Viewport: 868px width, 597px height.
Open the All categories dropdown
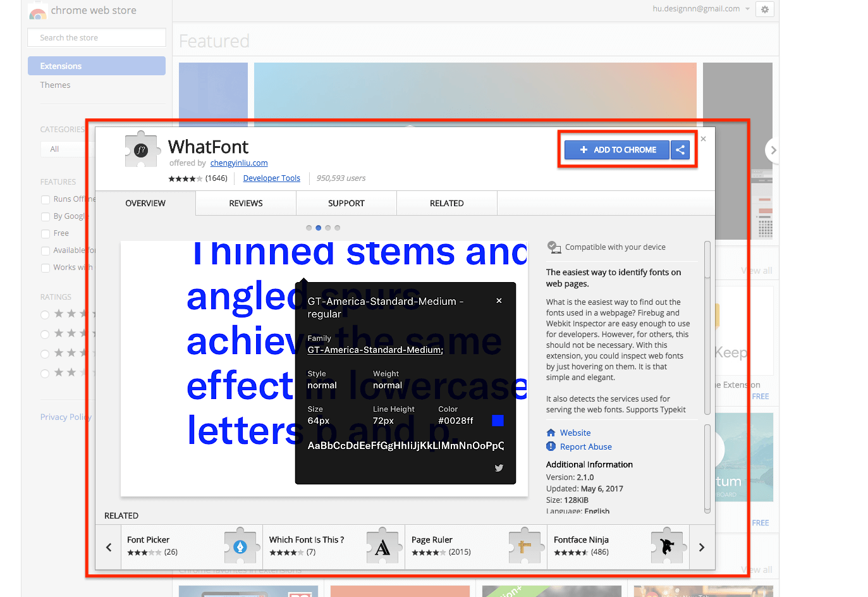click(68, 149)
